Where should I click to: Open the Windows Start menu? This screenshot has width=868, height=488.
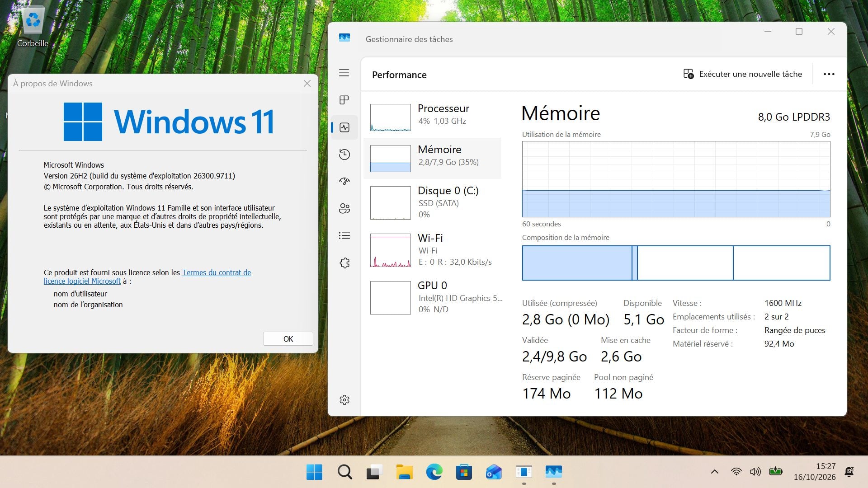point(314,472)
